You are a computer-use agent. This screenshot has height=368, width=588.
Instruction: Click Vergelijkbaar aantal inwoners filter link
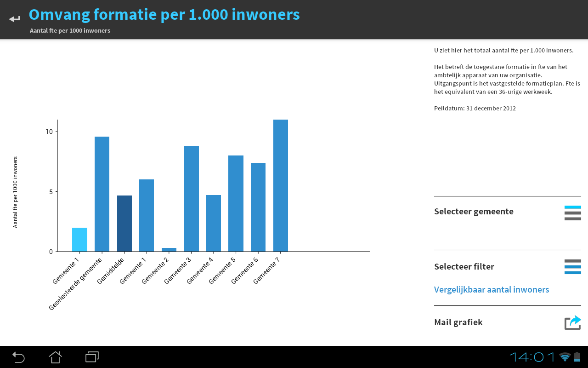click(492, 290)
